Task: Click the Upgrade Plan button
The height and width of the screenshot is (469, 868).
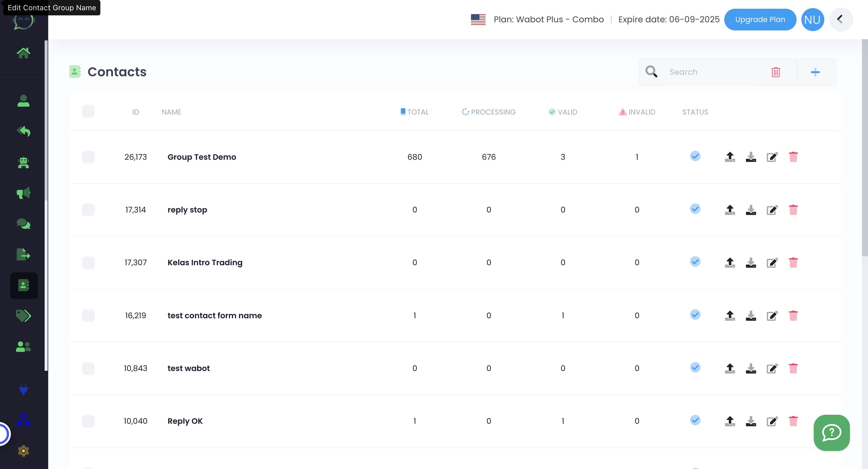Action: (x=760, y=20)
